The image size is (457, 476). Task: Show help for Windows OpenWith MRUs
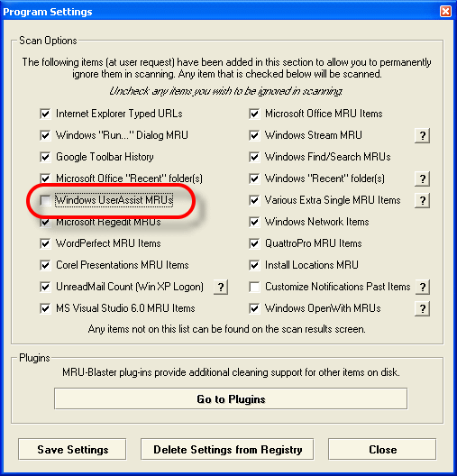[x=422, y=308]
